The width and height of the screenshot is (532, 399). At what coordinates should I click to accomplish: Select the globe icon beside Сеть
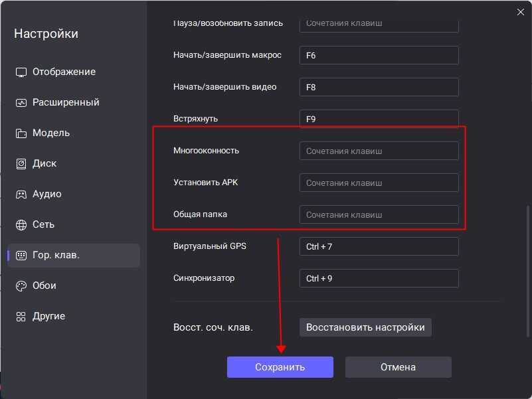(20, 224)
